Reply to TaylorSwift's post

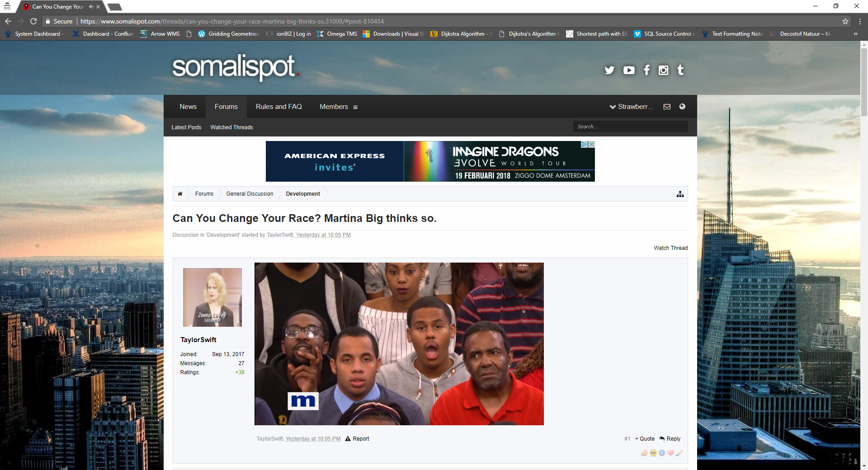click(x=670, y=439)
